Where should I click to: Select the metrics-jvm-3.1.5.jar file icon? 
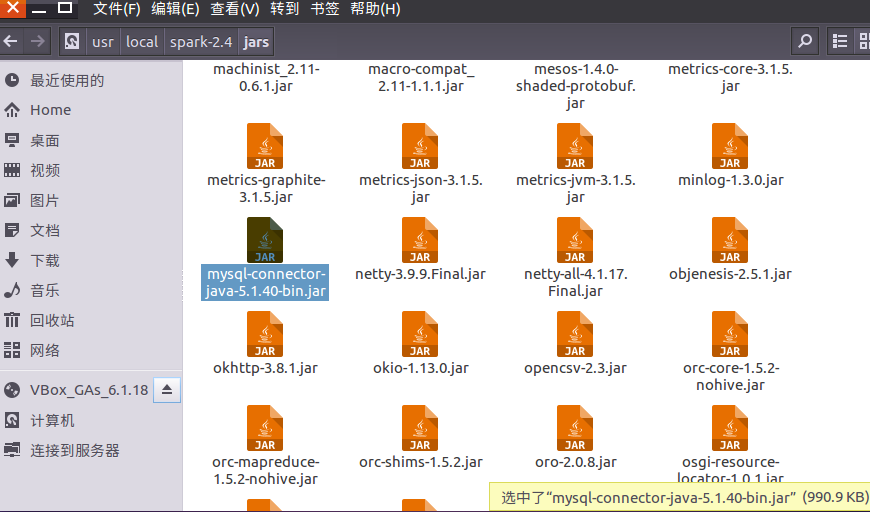pyautogui.click(x=575, y=146)
